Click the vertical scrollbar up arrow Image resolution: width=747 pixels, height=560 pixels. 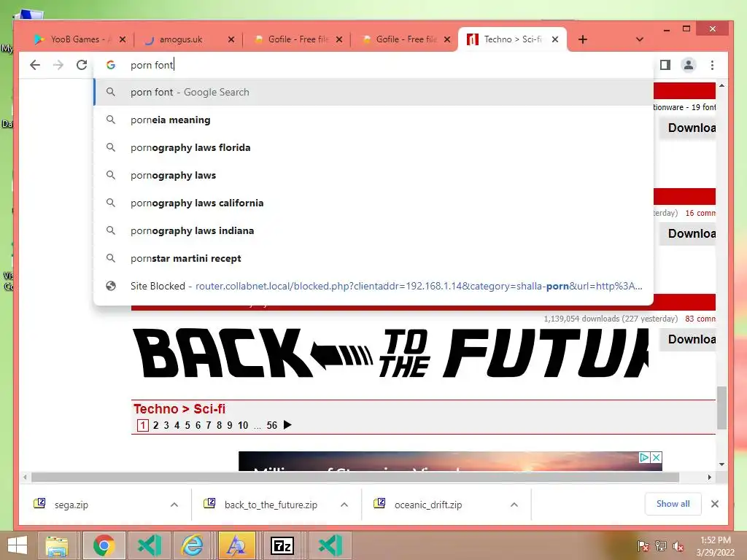pyautogui.click(x=722, y=86)
